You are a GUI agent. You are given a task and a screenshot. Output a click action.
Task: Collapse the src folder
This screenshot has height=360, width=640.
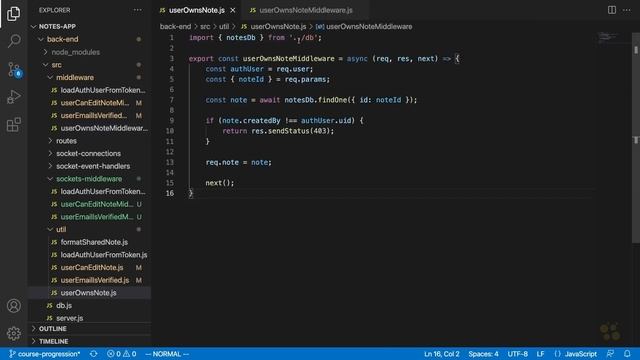[45, 64]
